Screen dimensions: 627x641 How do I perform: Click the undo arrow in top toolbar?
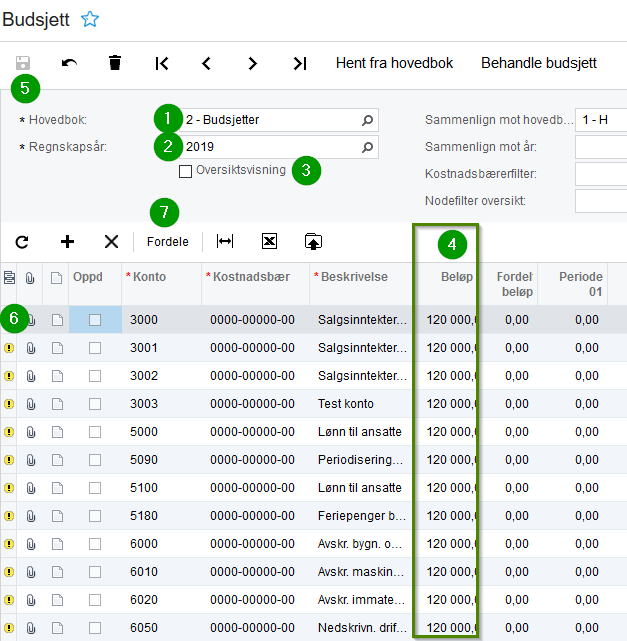pos(69,63)
